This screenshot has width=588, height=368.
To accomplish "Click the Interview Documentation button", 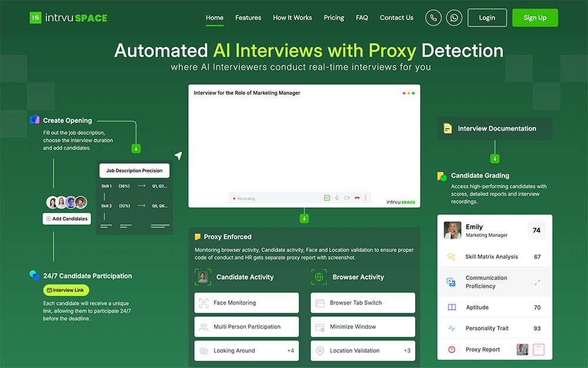I will tap(495, 128).
